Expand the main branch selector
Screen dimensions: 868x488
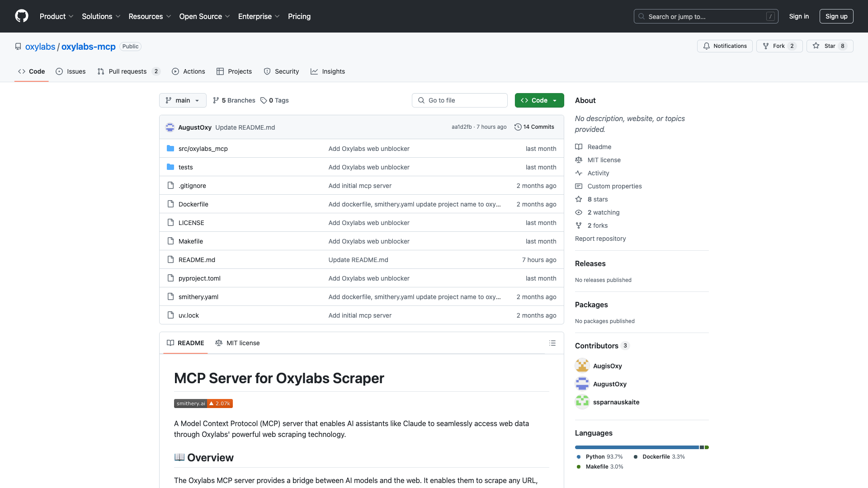click(x=183, y=100)
